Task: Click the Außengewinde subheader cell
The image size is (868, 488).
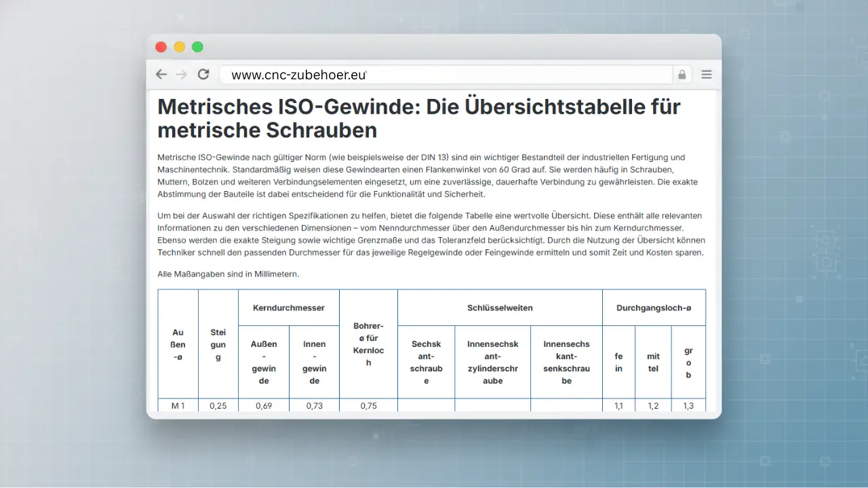Action: (x=264, y=362)
